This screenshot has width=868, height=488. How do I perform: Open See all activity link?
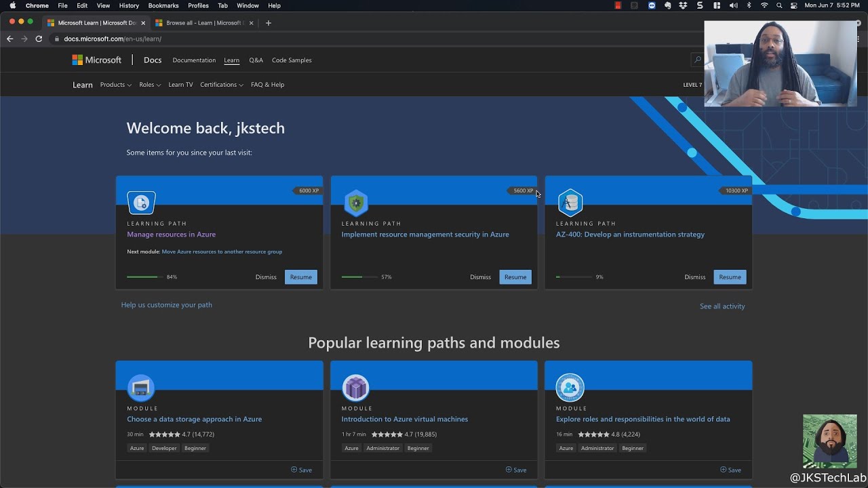click(x=722, y=306)
